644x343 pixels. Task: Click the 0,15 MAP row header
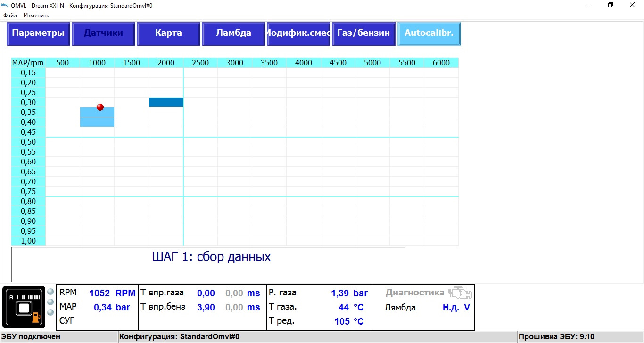pos(28,73)
